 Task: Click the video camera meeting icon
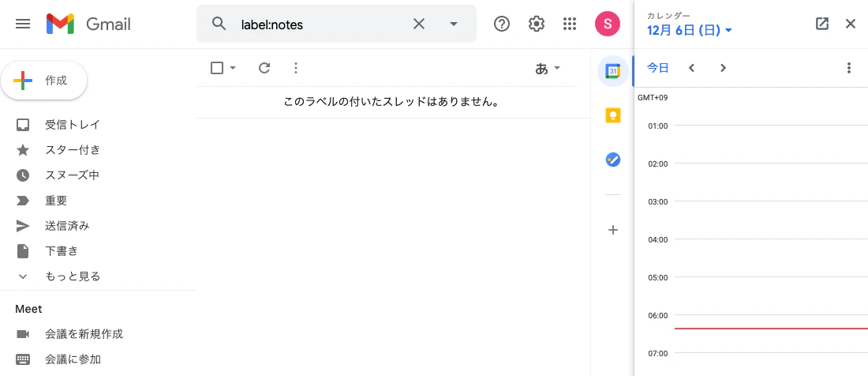coord(23,334)
